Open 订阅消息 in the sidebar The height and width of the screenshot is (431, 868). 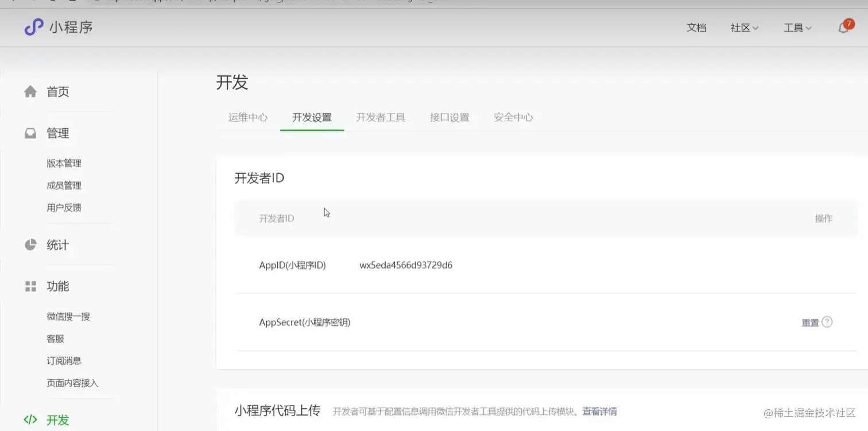[x=64, y=360]
